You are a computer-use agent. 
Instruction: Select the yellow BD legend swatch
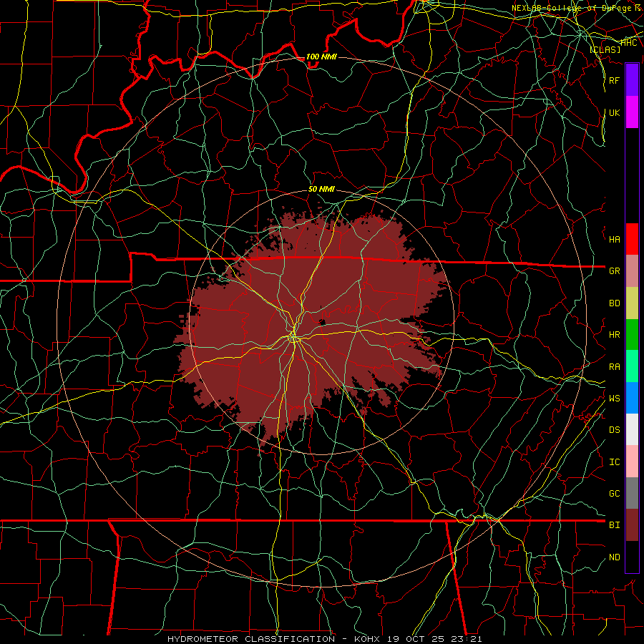click(x=632, y=303)
